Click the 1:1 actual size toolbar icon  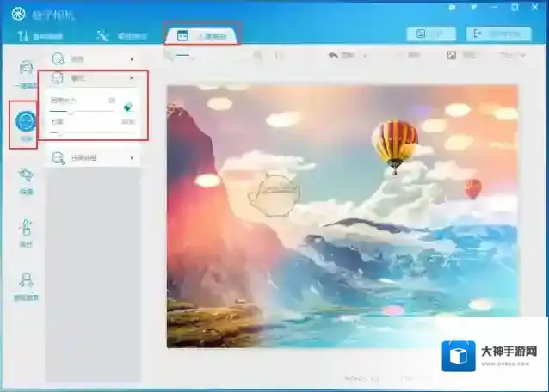coord(280,55)
